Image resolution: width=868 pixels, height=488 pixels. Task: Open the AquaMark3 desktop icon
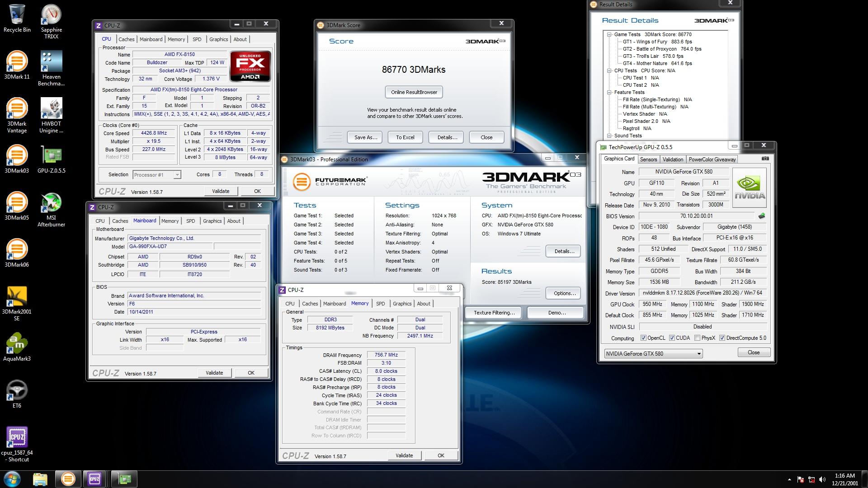(17, 347)
